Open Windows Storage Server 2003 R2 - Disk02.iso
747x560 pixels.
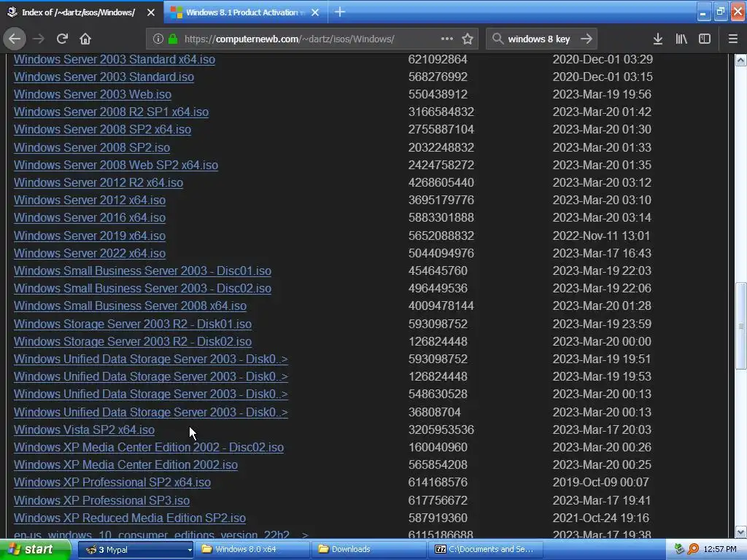(133, 341)
